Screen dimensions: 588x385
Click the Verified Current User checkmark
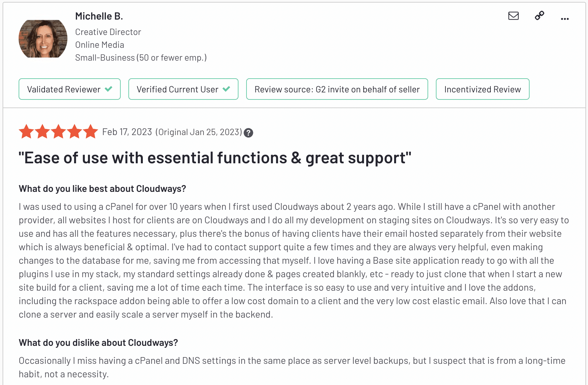tap(226, 89)
